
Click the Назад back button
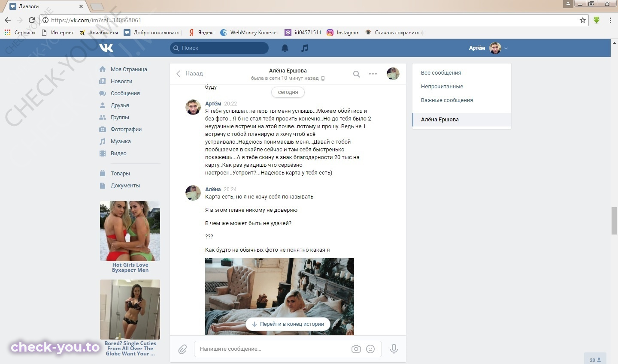tap(189, 74)
